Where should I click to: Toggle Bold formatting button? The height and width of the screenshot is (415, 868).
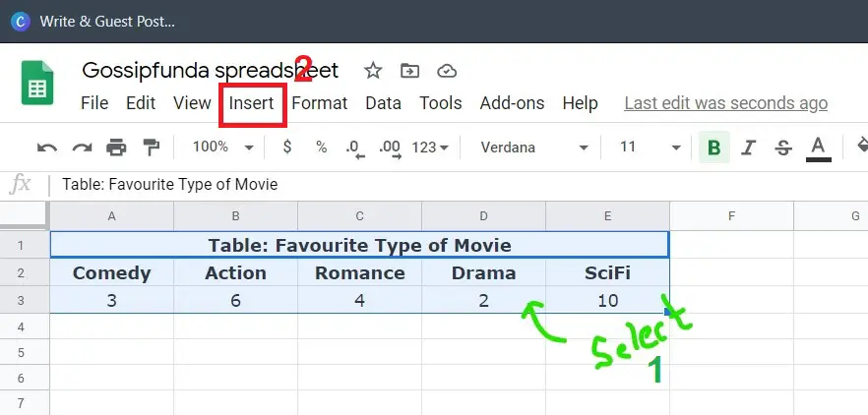click(x=714, y=148)
